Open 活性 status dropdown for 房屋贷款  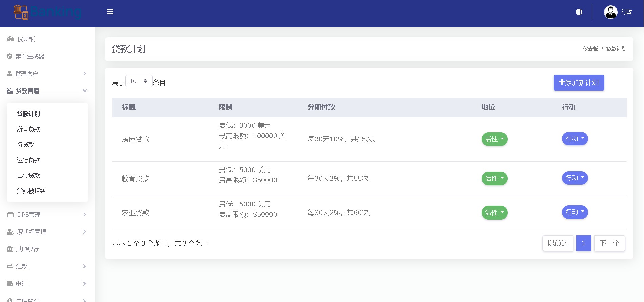[495, 139]
